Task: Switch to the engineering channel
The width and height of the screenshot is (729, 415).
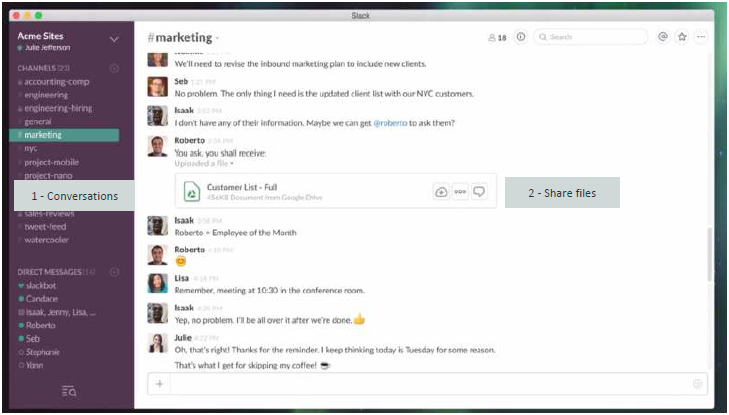Action: pos(46,95)
